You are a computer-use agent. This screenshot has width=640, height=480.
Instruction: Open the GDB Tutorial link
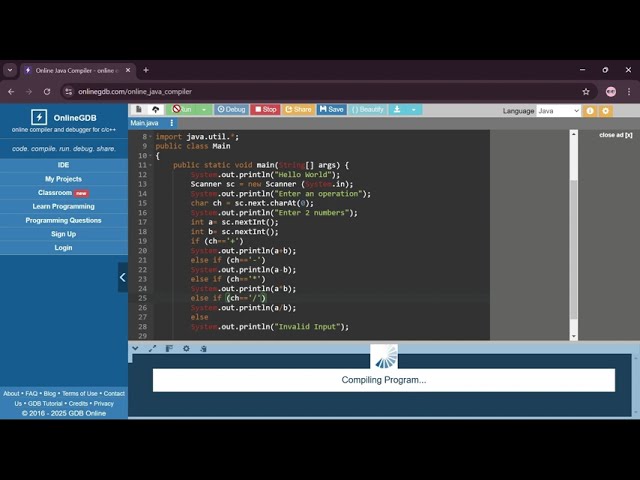[45, 404]
